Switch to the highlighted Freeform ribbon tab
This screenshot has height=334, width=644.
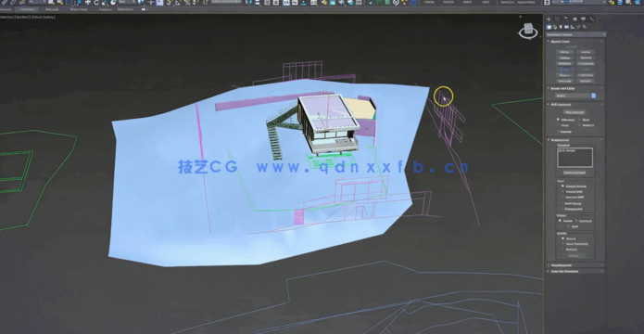click(26, 9)
